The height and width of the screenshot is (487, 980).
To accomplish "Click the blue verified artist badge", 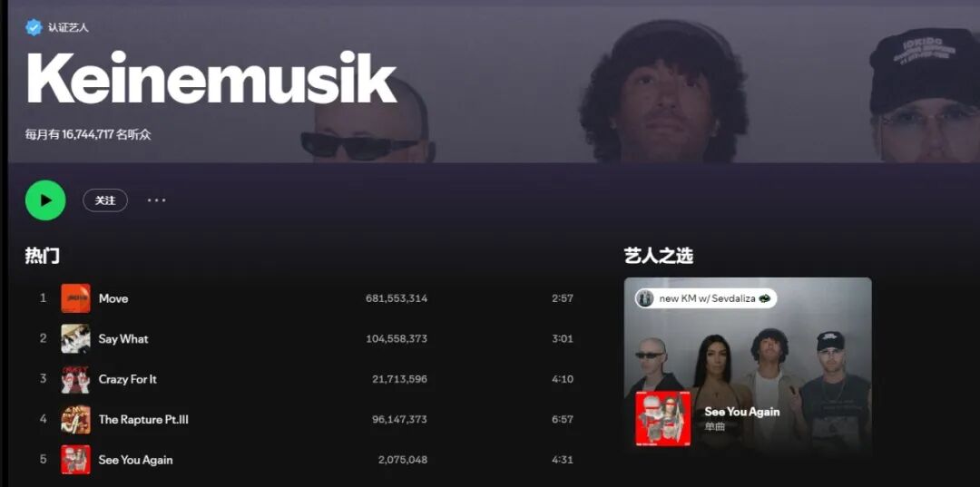I will 34,27.
